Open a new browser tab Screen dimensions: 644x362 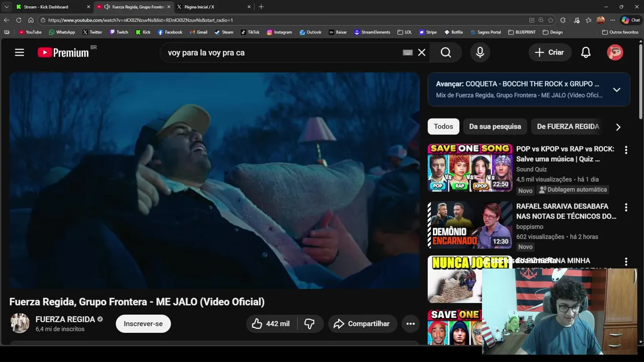(x=261, y=7)
